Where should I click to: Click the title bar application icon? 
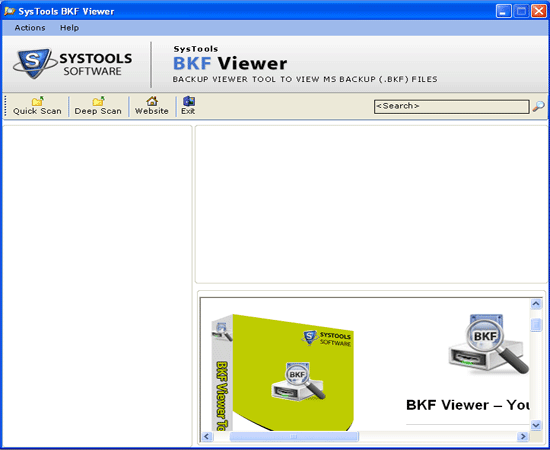(9, 11)
